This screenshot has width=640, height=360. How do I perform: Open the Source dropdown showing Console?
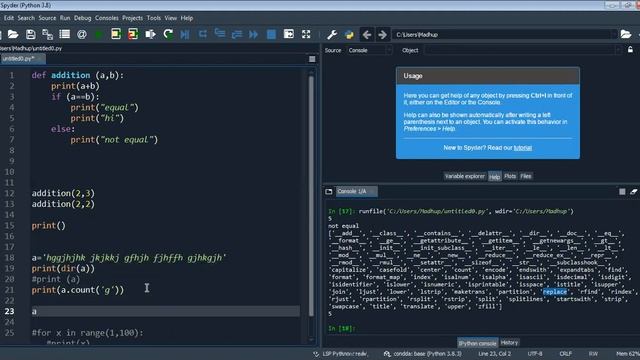pos(369,50)
